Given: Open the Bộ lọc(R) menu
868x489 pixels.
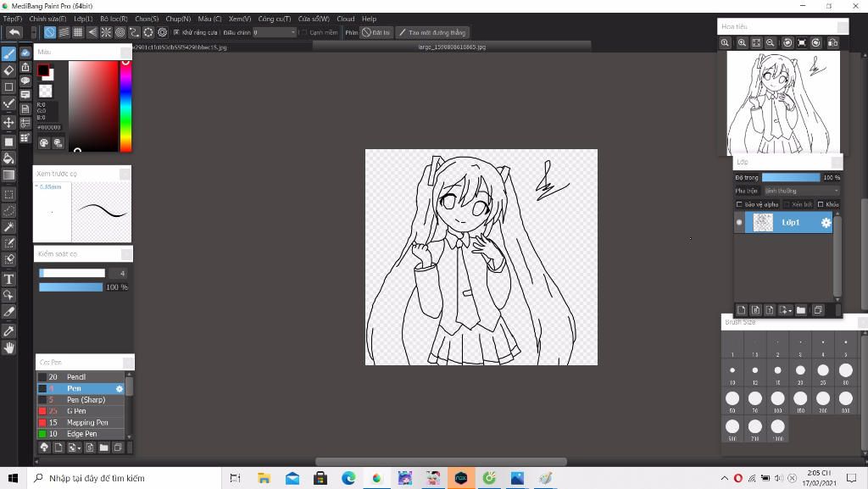Looking at the screenshot, I should (x=114, y=19).
